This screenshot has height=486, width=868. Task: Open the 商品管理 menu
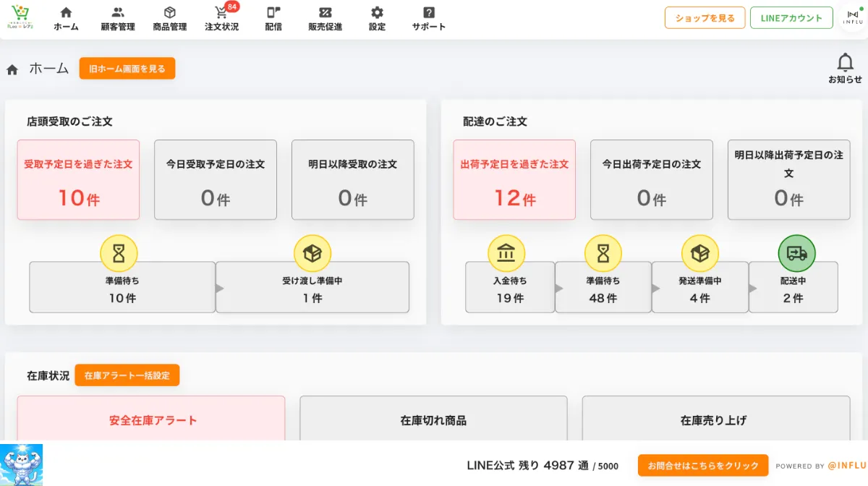[170, 19]
